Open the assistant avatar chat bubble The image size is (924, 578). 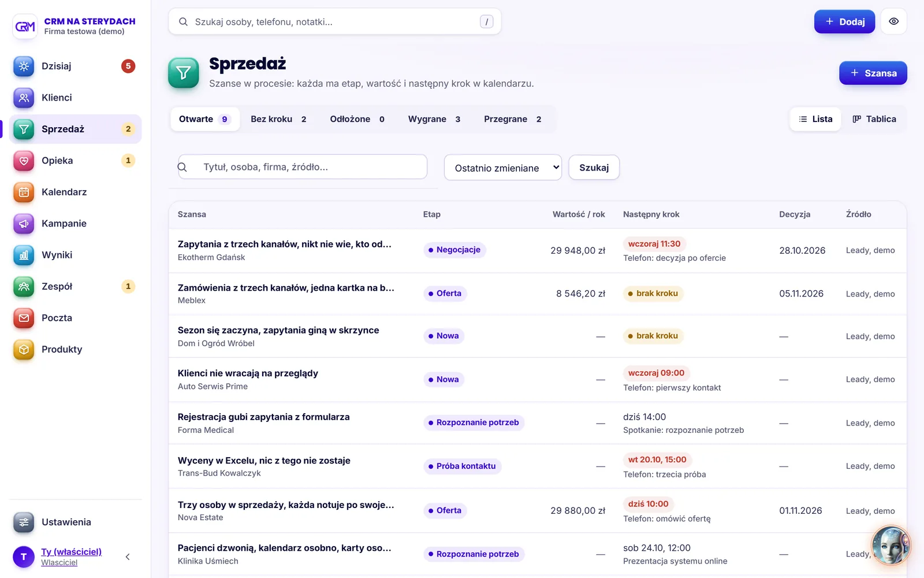(891, 545)
